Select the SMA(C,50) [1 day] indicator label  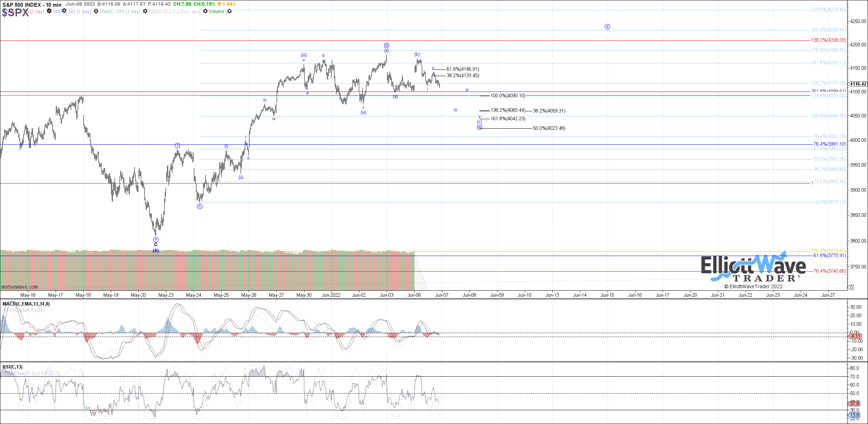(x=72, y=12)
